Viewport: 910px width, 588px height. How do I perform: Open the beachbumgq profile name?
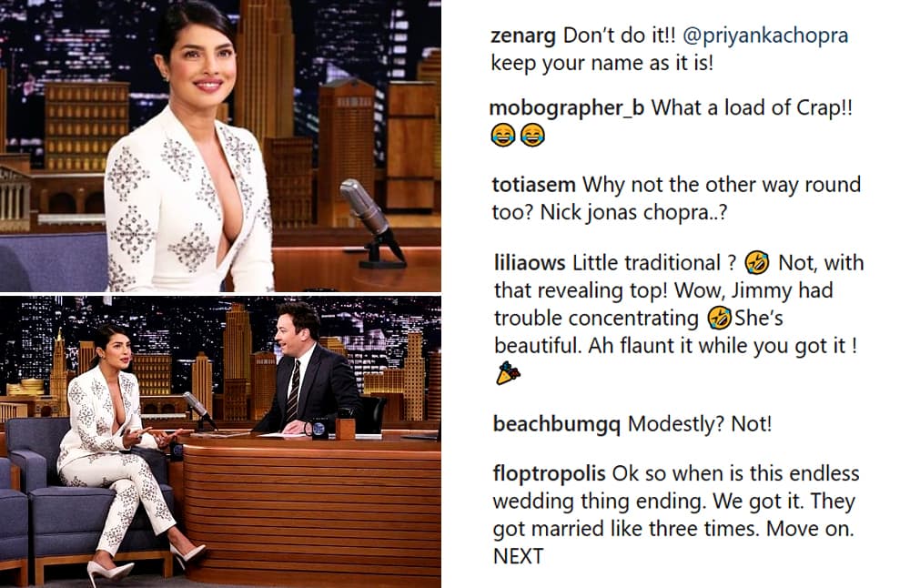coord(557,424)
